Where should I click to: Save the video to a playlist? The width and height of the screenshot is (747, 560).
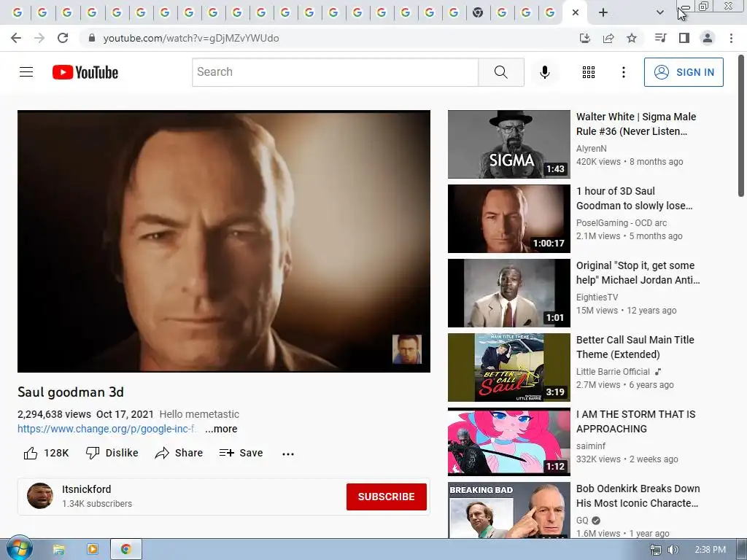tap(241, 453)
